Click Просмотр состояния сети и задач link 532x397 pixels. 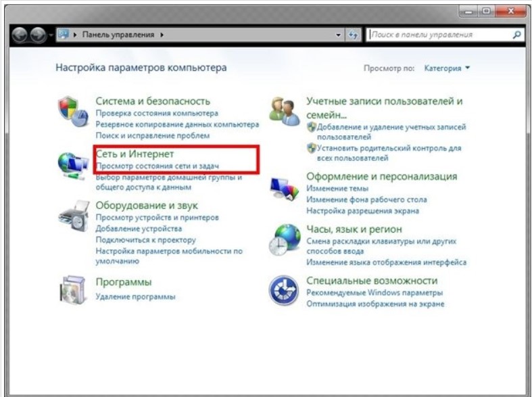click(x=158, y=166)
